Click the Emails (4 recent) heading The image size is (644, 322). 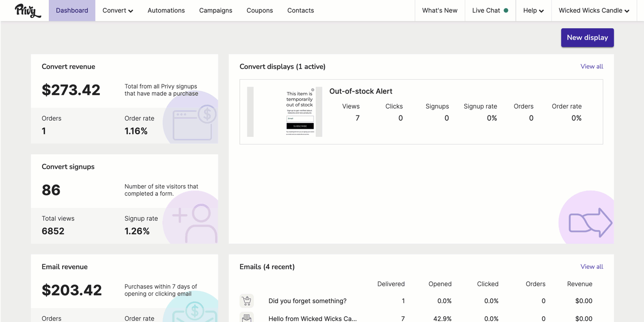(267, 267)
